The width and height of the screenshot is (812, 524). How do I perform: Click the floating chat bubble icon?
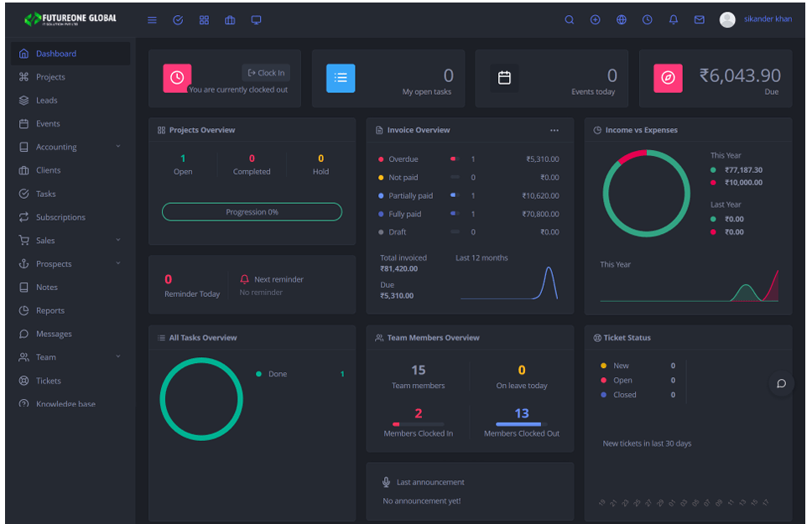click(781, 384)
